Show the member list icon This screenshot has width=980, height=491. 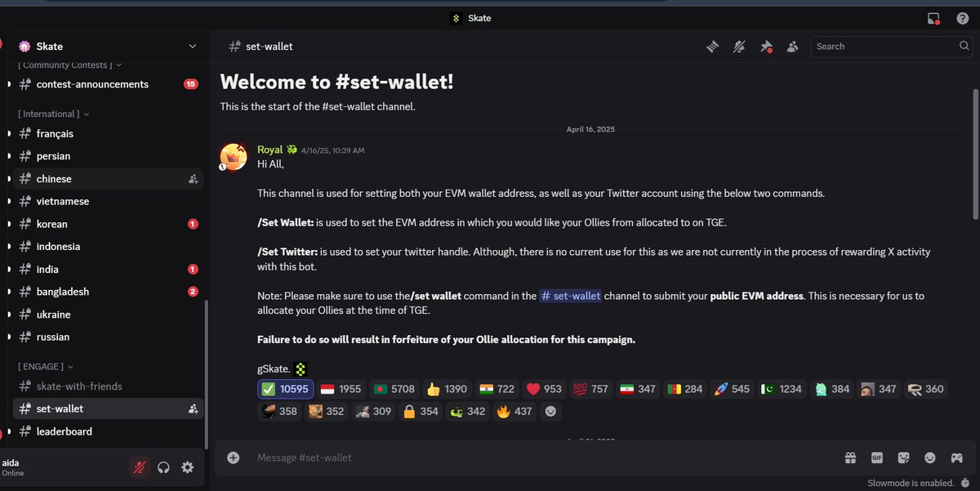(x=792, y=47)
